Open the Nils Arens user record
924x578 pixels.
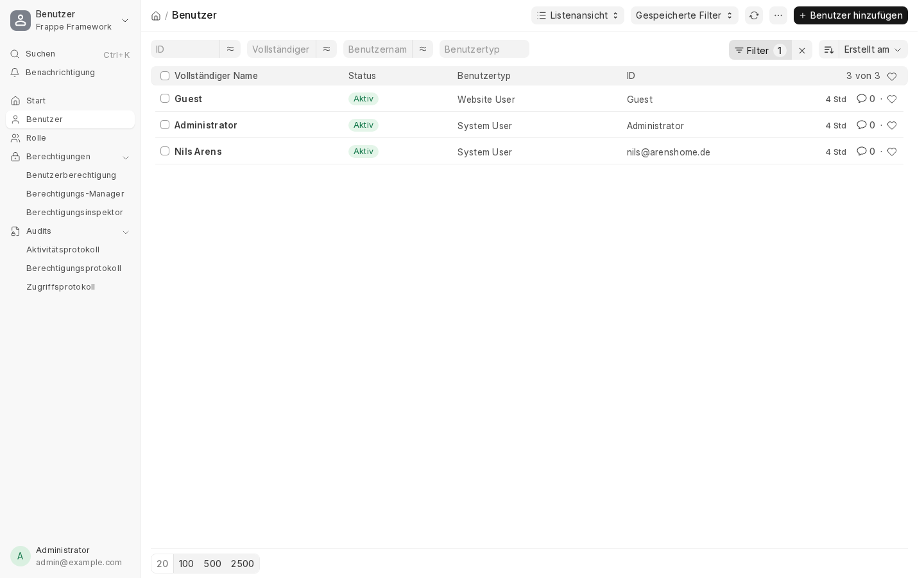click(198, 152)
